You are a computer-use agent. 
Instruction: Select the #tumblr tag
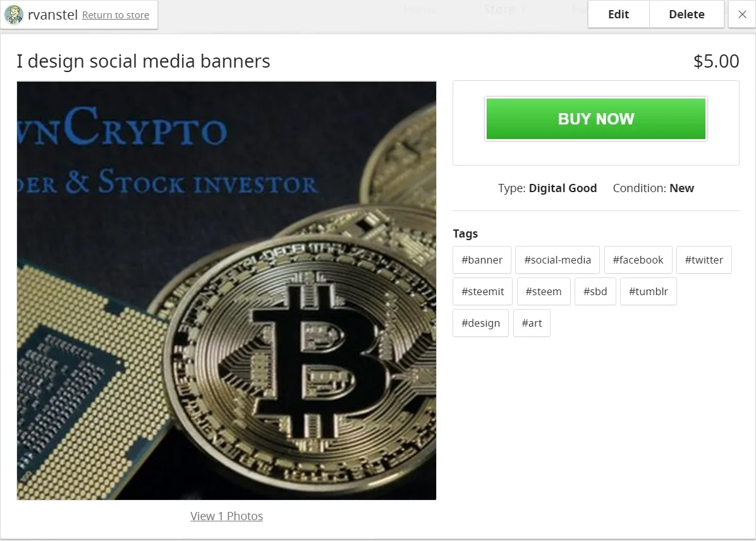click(649, 291)
